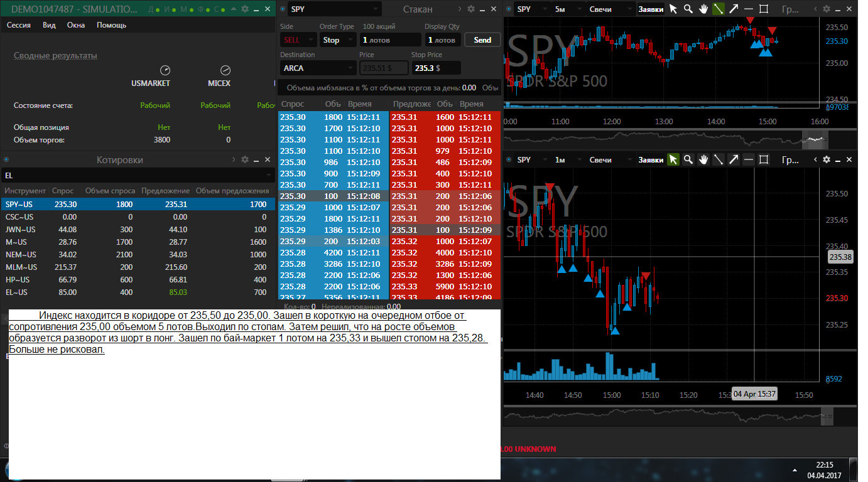This screenshot has height=482, width=868.
Task: Open the Помощь menu
Action: pos(111,25)
